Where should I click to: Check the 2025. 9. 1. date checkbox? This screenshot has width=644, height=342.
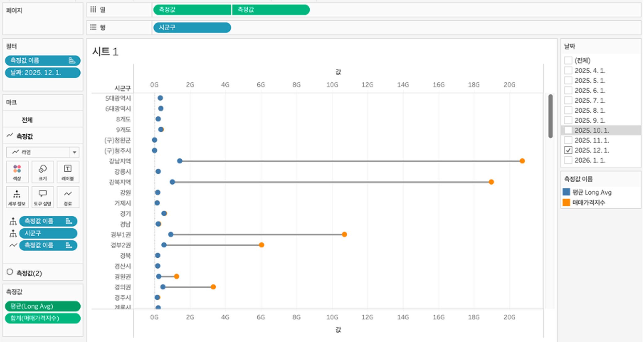(568, 120)
